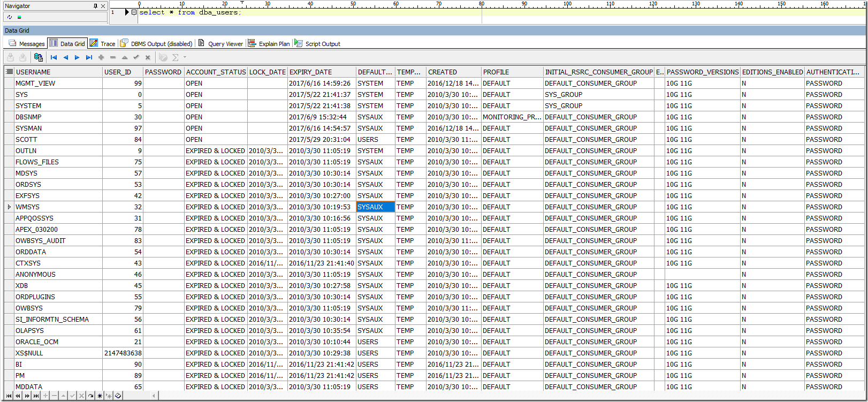Close the Navigator panel

click(x=103, y=6)
